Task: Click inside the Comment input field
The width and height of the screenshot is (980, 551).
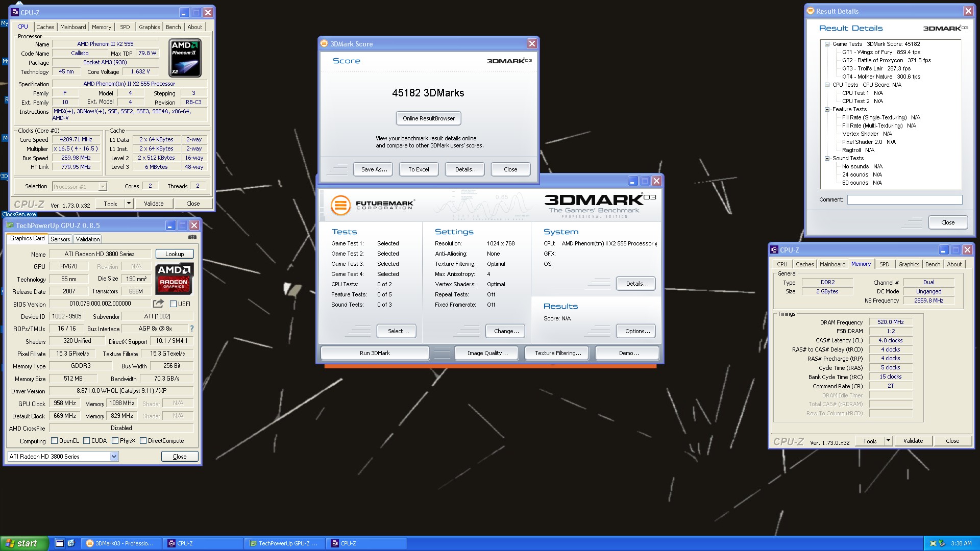Action: pyautogui.click(x=905, y=200)
